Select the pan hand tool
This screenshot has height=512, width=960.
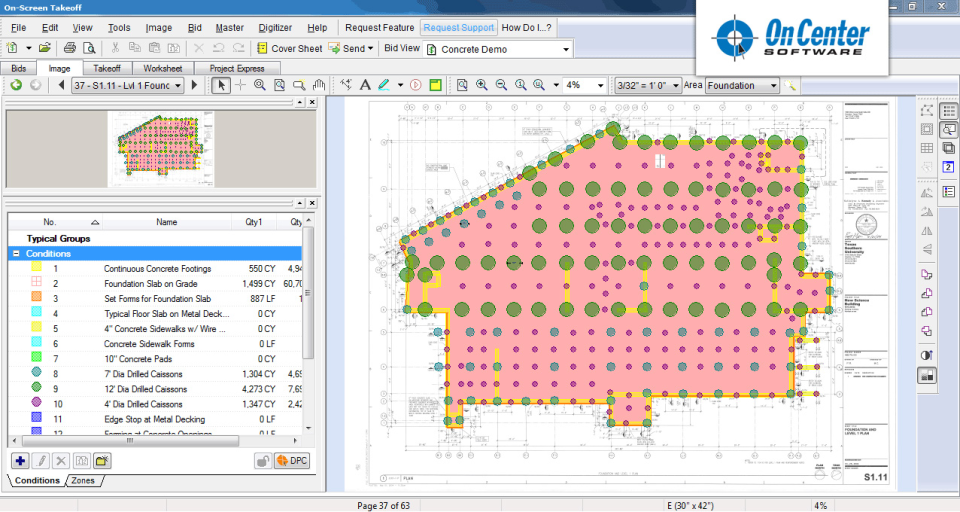pos(318,86)
